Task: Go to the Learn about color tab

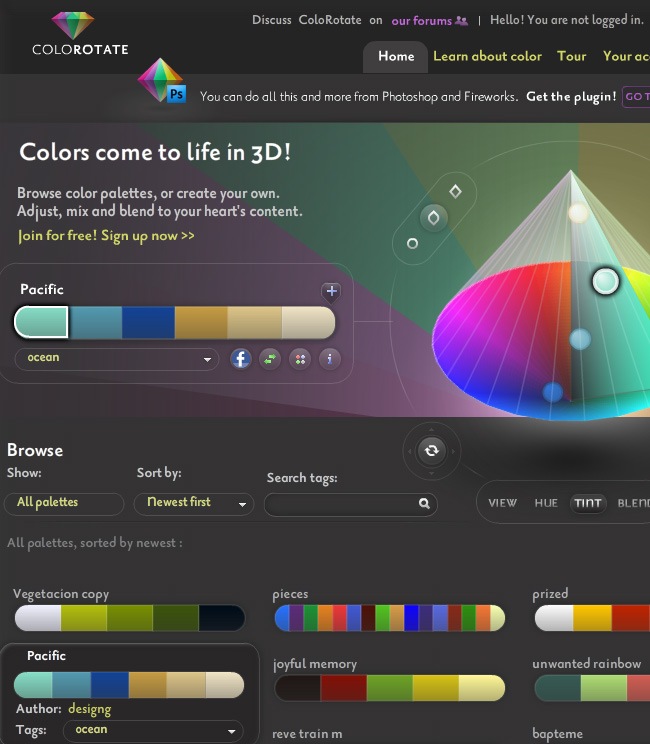Action: [487, 56]
